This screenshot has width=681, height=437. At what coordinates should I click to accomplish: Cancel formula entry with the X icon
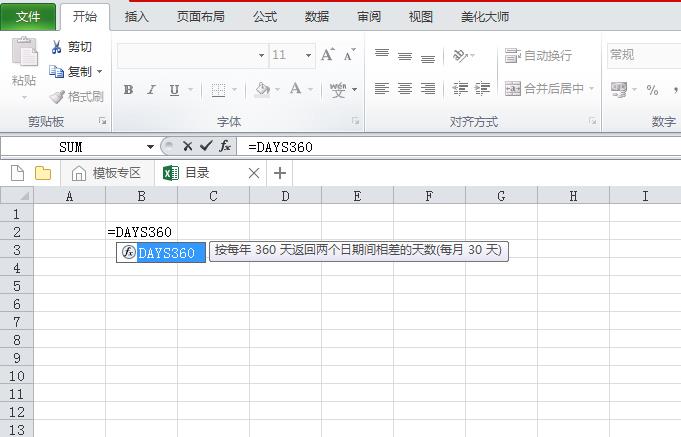[x=187, y=146]
